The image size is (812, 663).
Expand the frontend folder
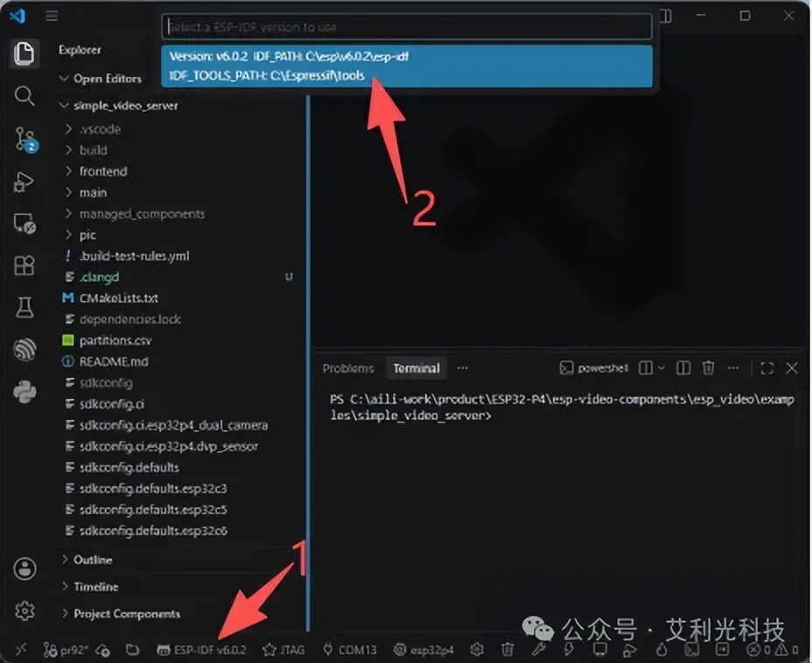(x=102, y=171)
